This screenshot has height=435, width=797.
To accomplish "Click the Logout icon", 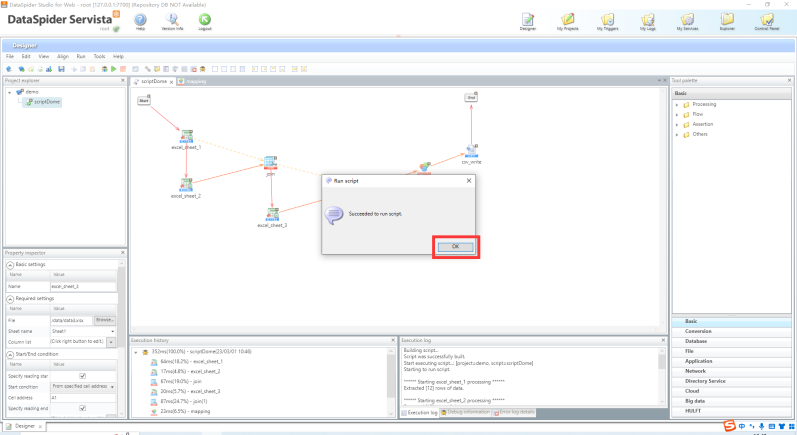I will (x=205, y=21).
